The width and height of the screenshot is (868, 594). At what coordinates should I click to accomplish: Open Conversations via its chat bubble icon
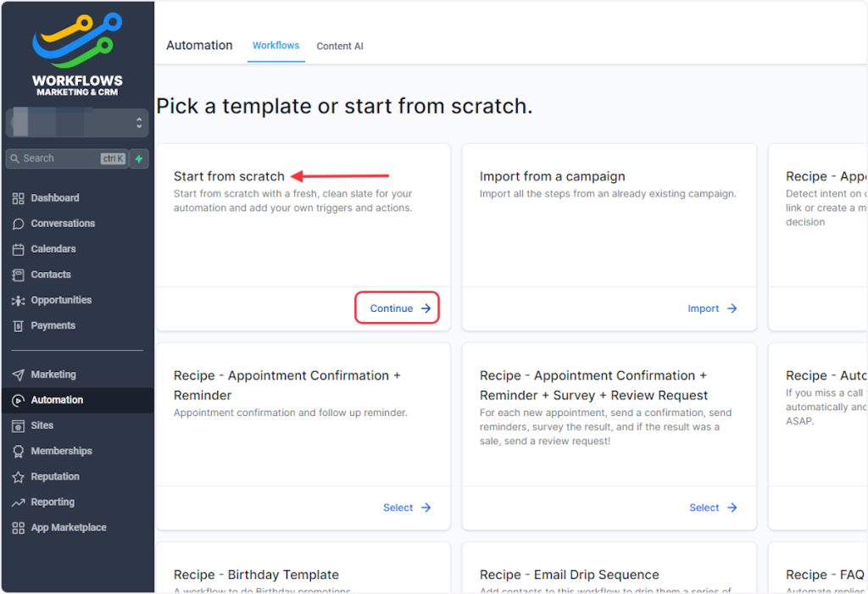tap(18, 224)
